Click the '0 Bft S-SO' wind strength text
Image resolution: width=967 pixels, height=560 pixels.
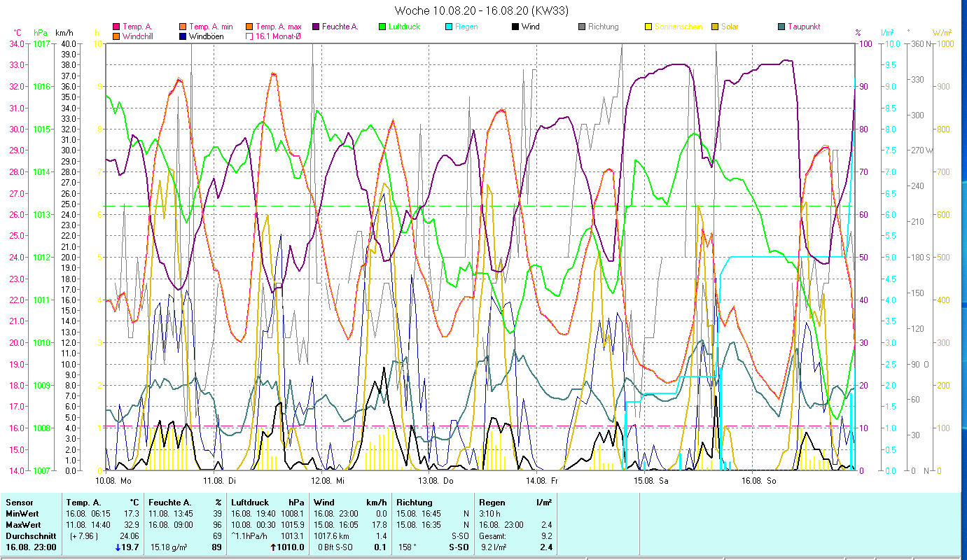[x=335, y=547]
